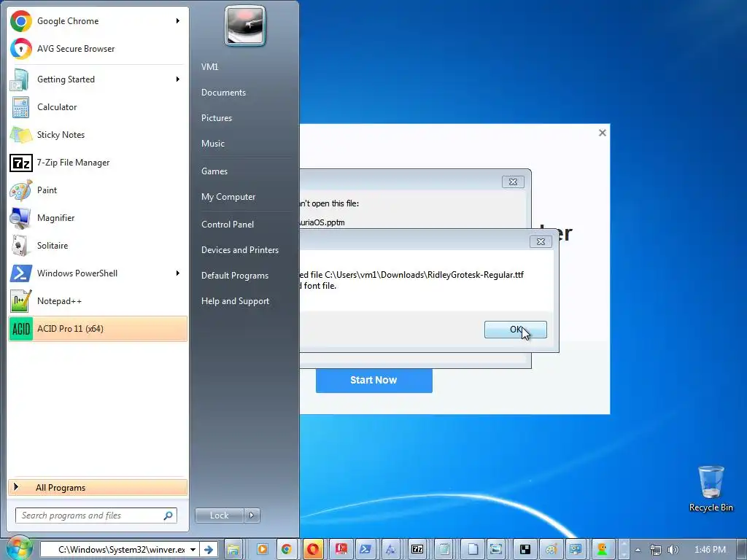Expand Google Chrome jump list arrow
This screenshot has width=747, height=560.
pyautogui.click(x=178, y=21)
